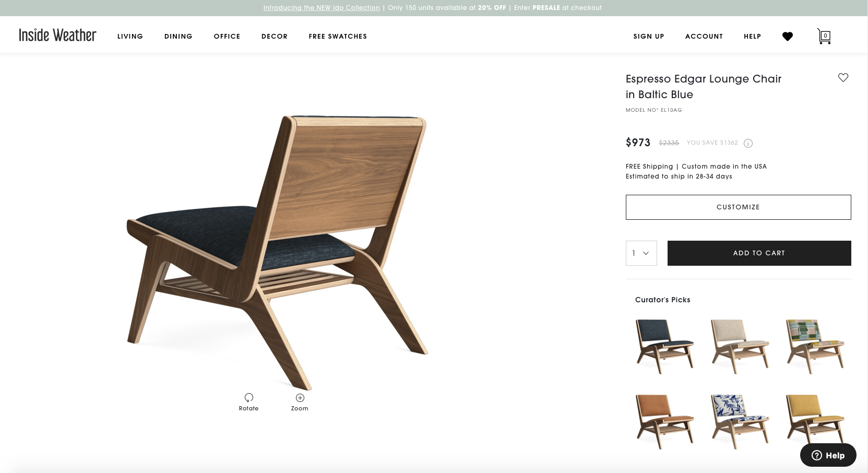The image size is (868, 473).
Task: Open the NEW Ido Collection link
Action: (x=322, y=8)
